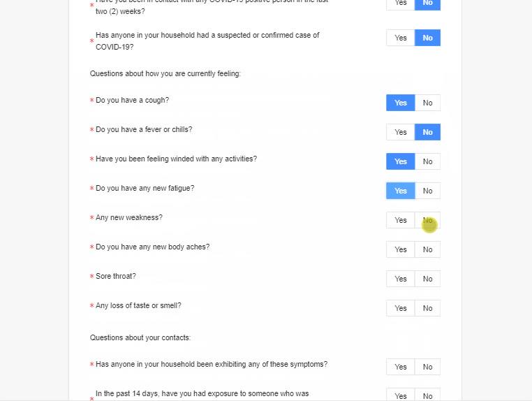The image size is (532, 401).
Task: Choose Yes for new body aches
Action: point(400,249)
